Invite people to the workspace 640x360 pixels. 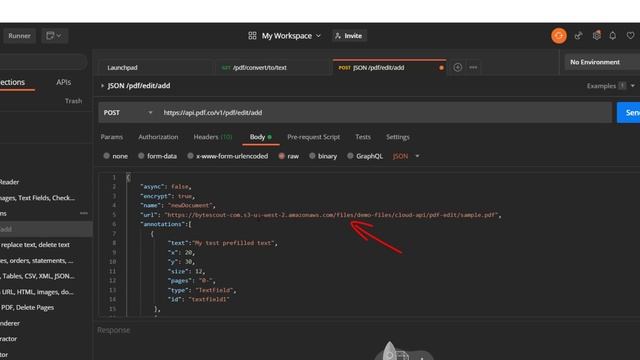pos(349,36)
